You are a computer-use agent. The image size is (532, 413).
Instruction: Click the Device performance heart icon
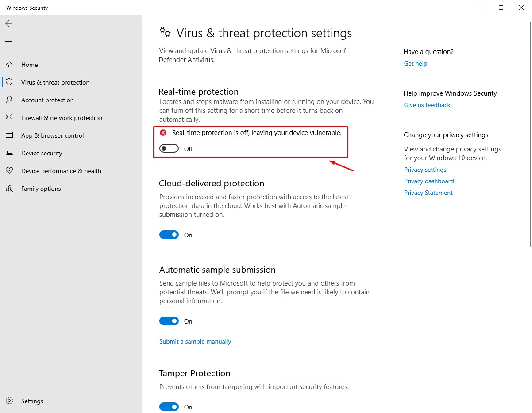coord(9,171)
